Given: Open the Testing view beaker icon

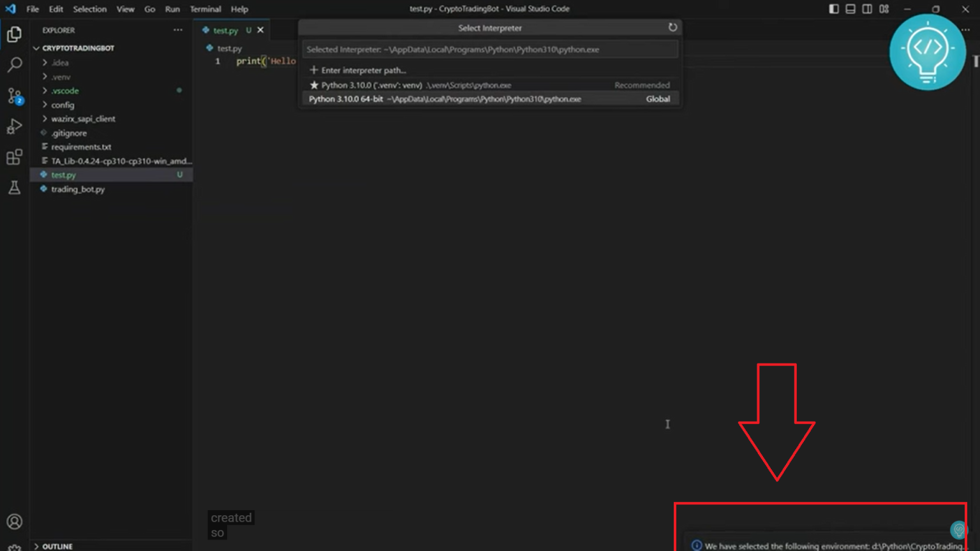Looking at the screenshot, I should 14,187.
